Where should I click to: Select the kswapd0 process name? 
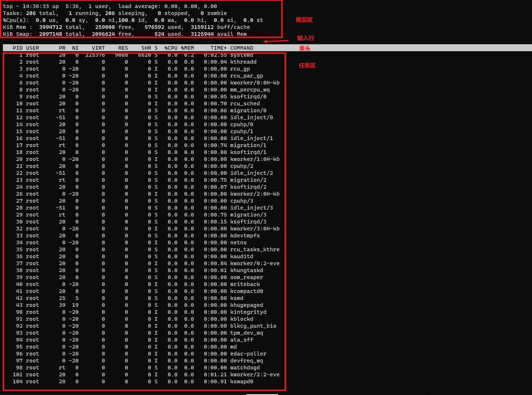click(242, 381)
